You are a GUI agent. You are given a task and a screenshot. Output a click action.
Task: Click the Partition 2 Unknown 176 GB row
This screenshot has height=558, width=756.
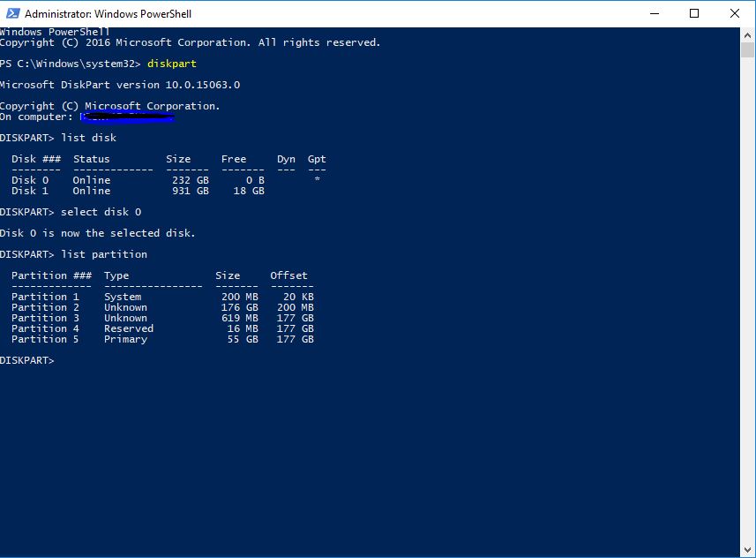point(162,307)
